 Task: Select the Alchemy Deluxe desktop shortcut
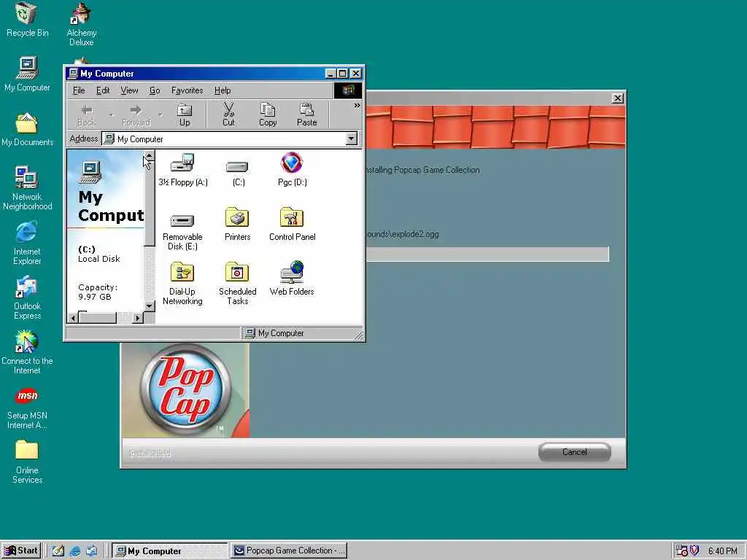coord(82,24)
